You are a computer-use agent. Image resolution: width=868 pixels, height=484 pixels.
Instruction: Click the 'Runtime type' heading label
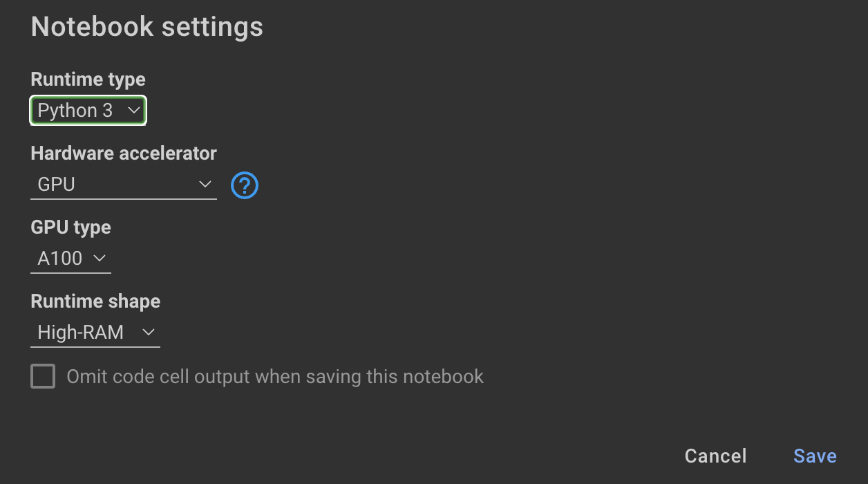pos(88,80)
